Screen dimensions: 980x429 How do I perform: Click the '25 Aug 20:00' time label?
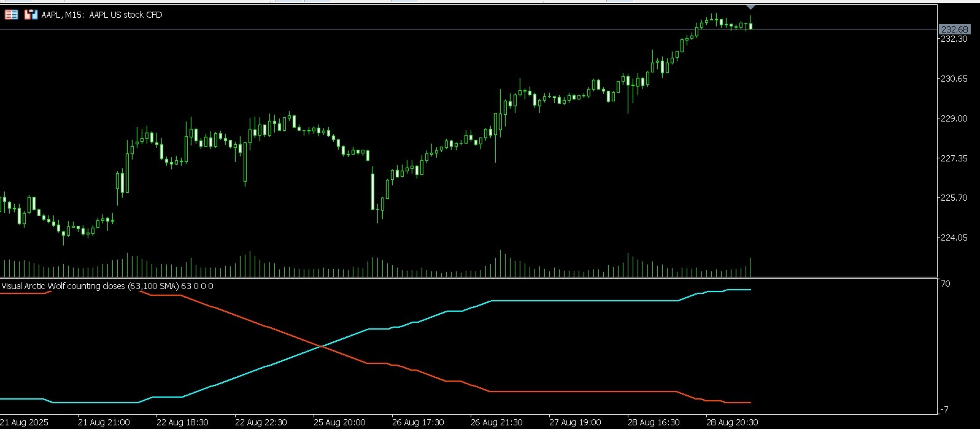pyautogui.click(x=339, y=422)
